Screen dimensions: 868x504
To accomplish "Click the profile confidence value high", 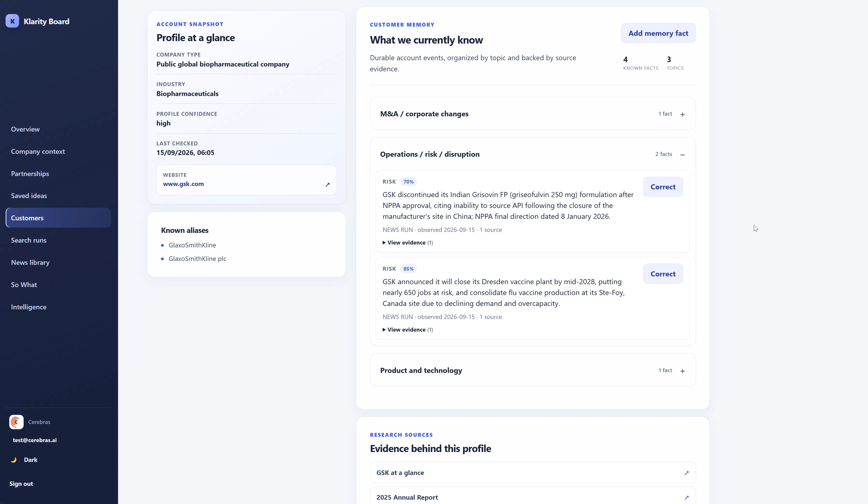I will click(x=163, y=123).
